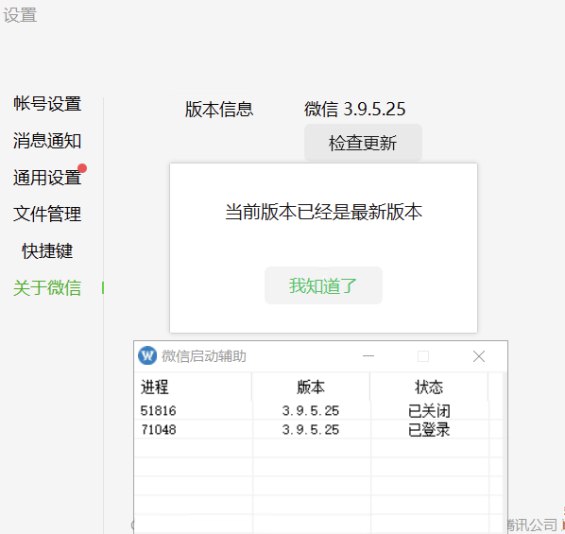
Task: Click version 3.9.5.25 in row 71048
Action: point(311,430)
